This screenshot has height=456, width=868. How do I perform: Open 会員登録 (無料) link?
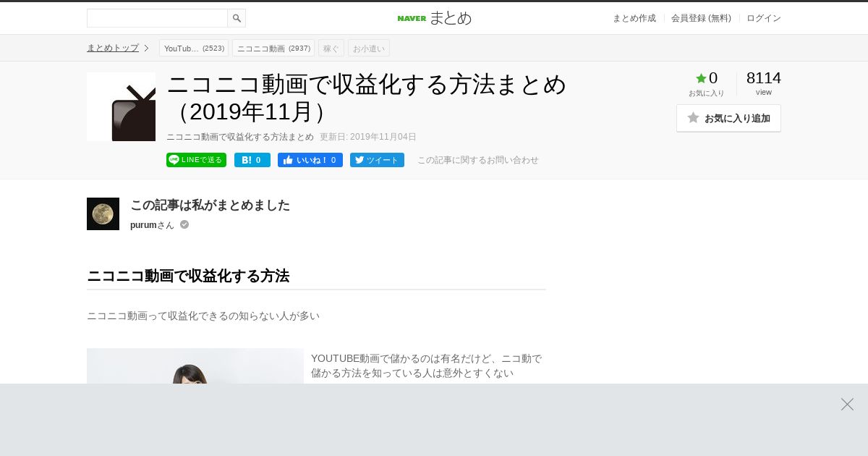point(701,18)
